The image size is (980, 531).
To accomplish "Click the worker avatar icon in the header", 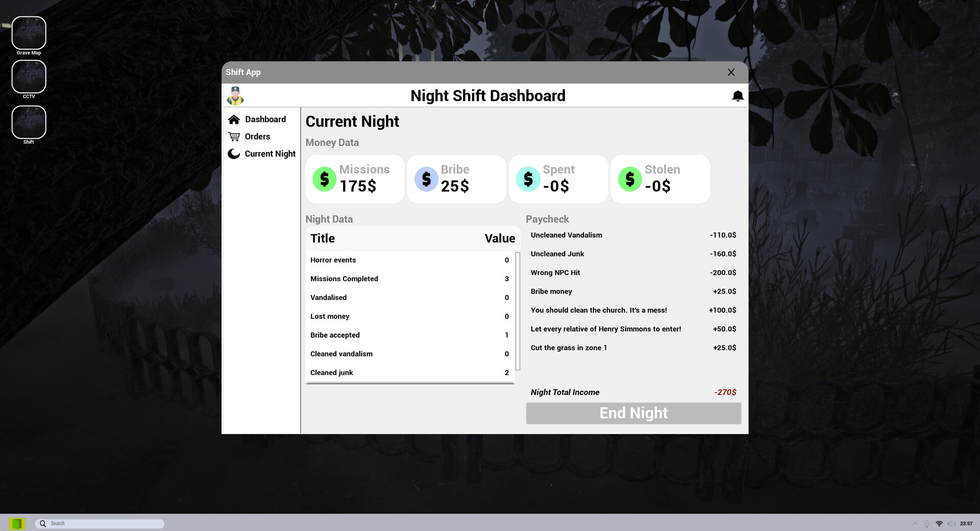I will click(x=235, y=96).
